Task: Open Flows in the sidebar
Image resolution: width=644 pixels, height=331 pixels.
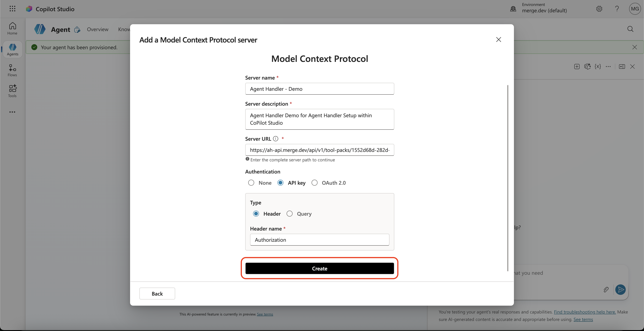Action: click(12, 70)
